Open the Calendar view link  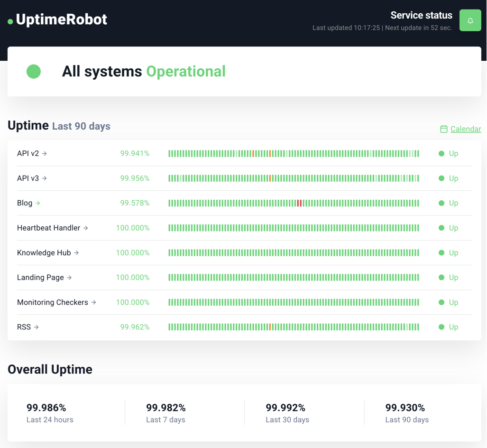coord(466,129)
